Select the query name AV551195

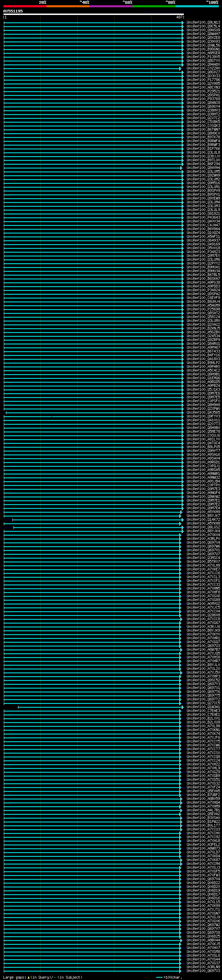(x=13, y=11)
